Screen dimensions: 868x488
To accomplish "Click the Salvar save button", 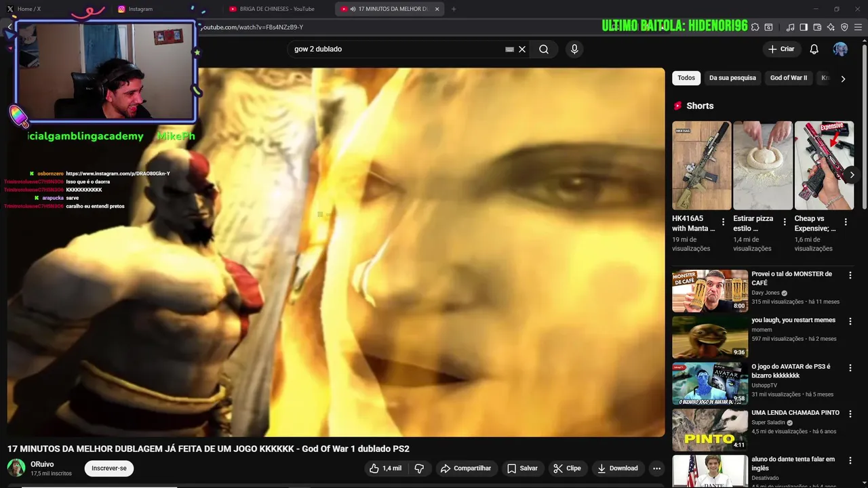I will tap(522, 468).
